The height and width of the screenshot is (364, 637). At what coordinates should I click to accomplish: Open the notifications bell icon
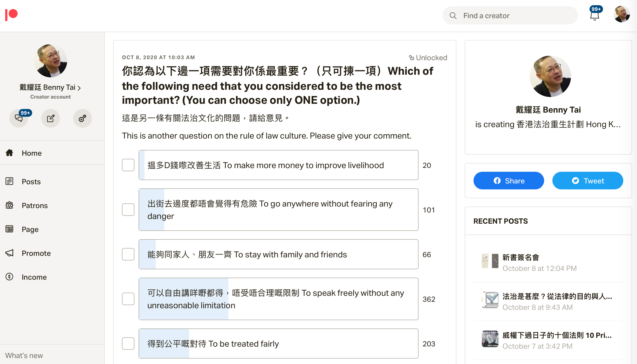(x=594, y=16)
